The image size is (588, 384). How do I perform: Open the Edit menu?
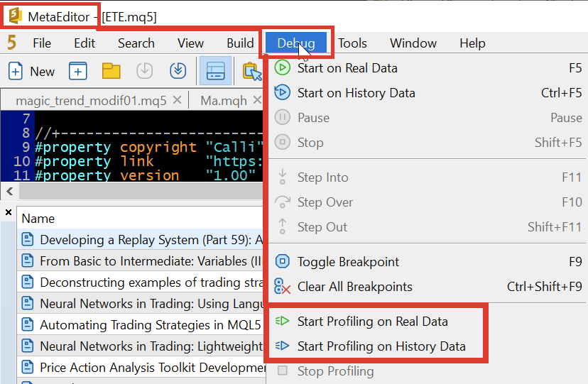[x=85, y=43]
